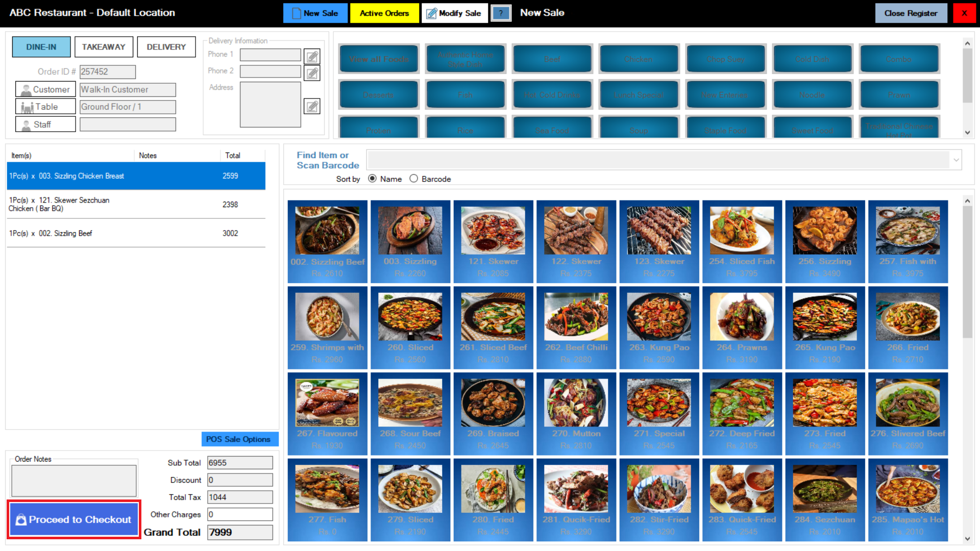Choose the 266. Fried food tile
Viewport: 980px width, 551px height.
(x=908, y=328)
